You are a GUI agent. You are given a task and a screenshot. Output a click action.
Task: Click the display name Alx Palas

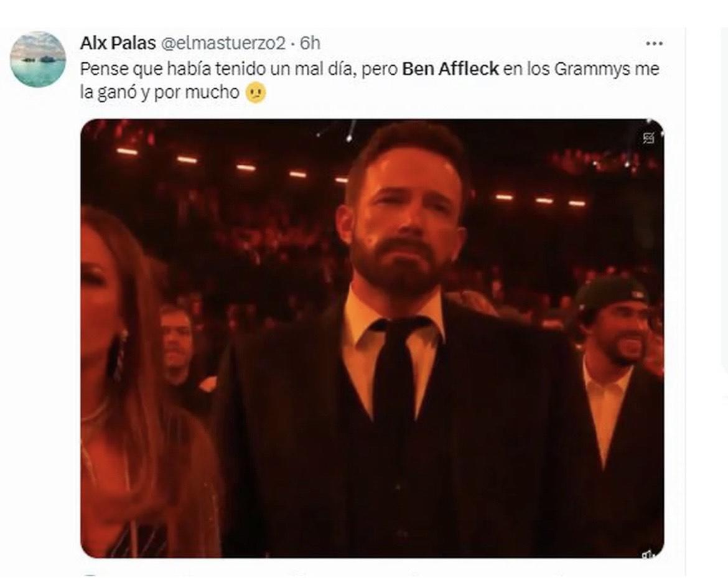118,43
